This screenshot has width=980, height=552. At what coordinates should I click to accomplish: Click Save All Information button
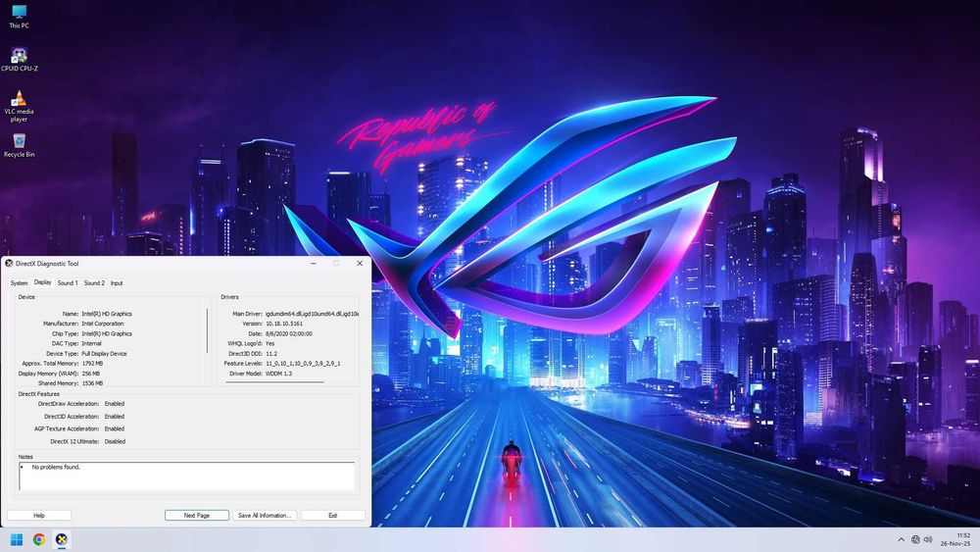[x=265, y=515]
